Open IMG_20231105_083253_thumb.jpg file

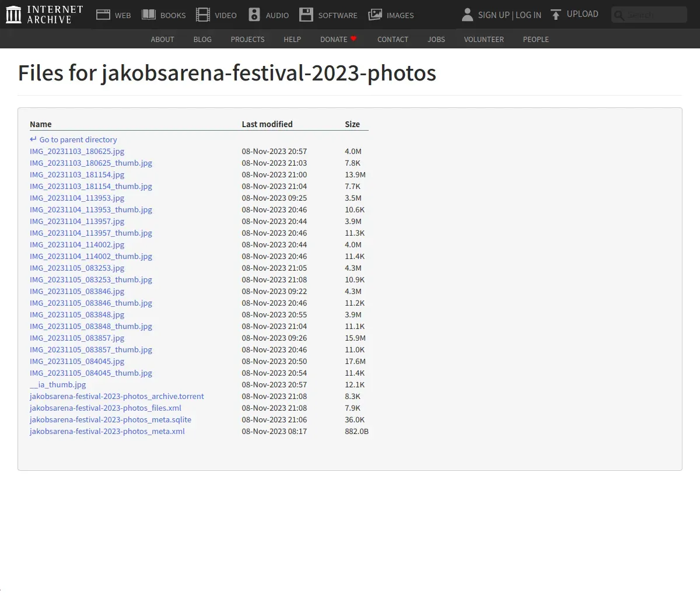91,279
